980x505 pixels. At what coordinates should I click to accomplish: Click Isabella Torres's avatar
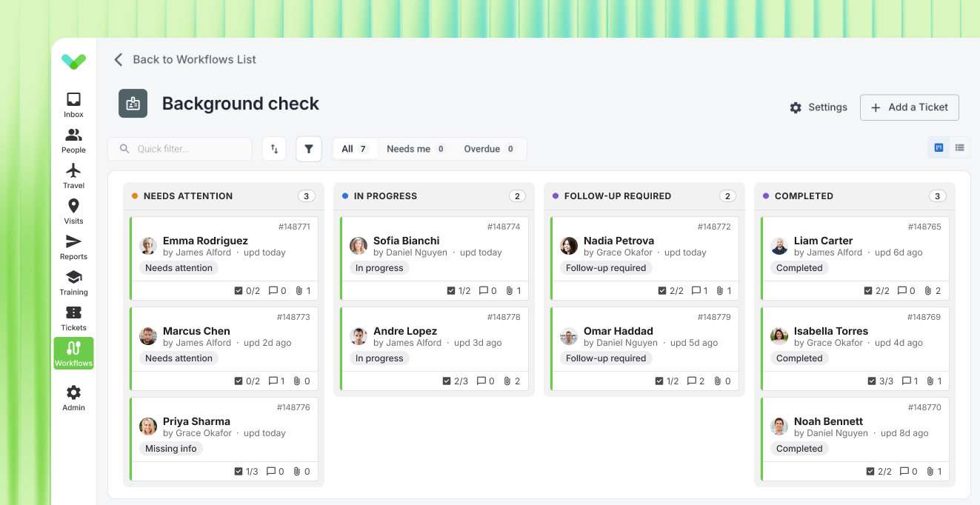(x=779, y=336)
